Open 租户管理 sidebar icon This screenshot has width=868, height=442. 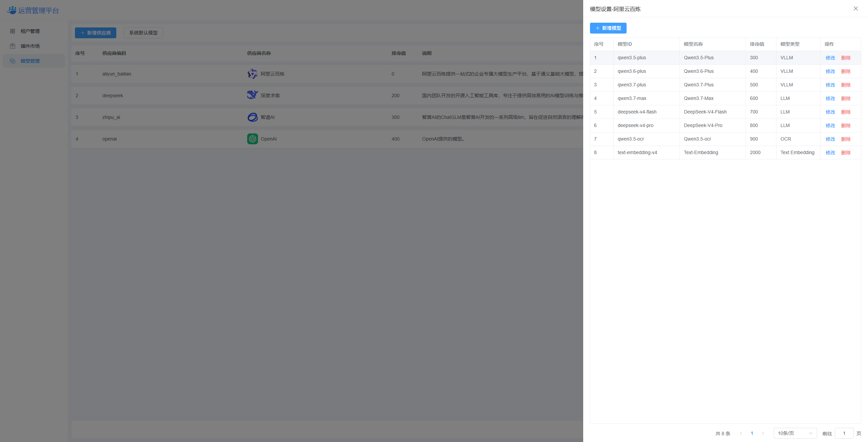pos(13,31)
